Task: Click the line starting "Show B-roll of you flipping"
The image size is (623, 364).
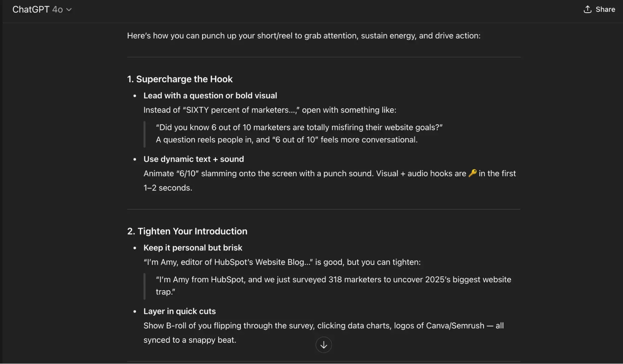Action: [323, 326]
